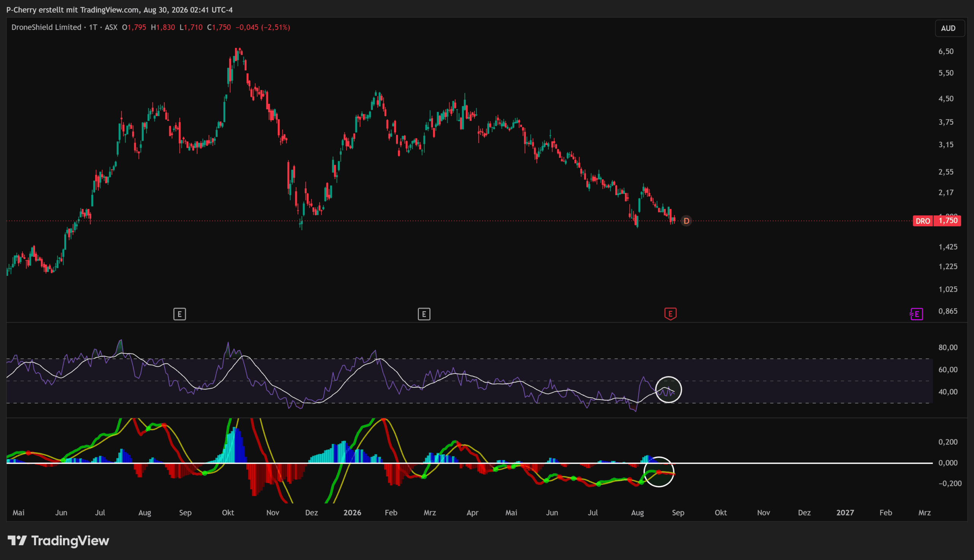Click the 2027 year label on time axis

(x=845, y=513)
